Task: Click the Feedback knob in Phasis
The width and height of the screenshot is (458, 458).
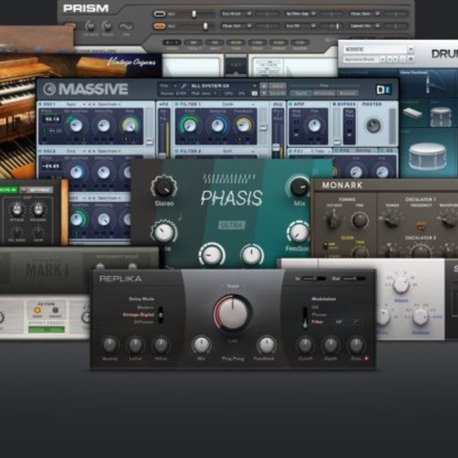Action: (x=298, y=232)
